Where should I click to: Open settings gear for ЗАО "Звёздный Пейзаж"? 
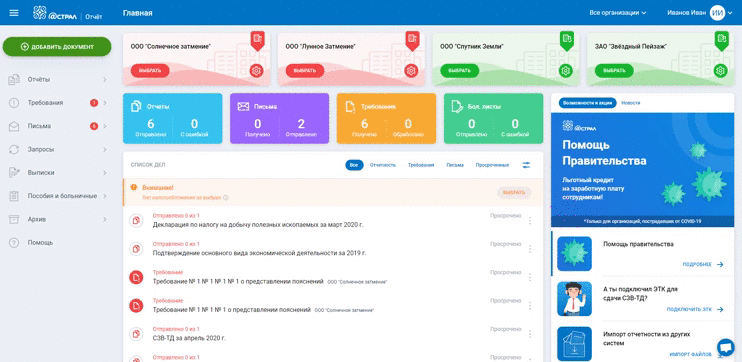[720, 71]
